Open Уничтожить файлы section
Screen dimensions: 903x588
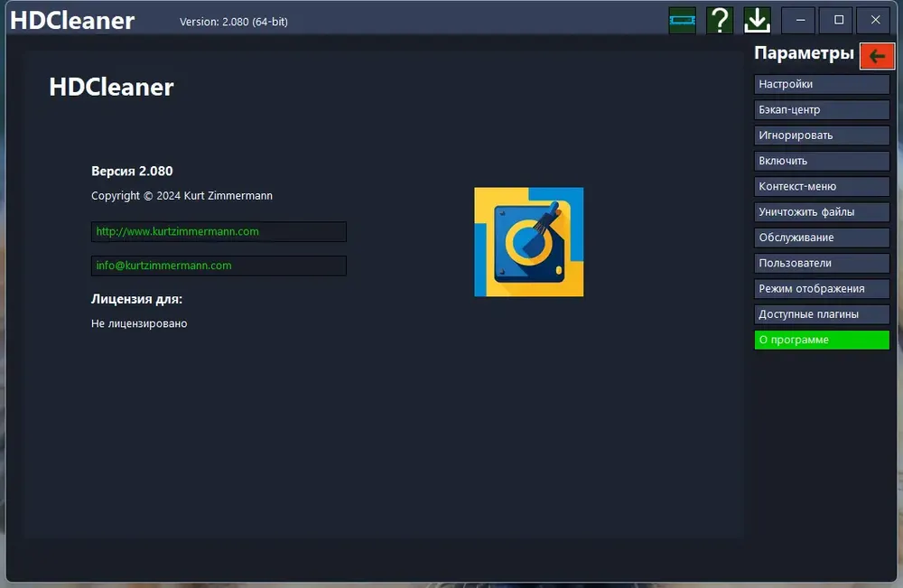click(822, 212)
